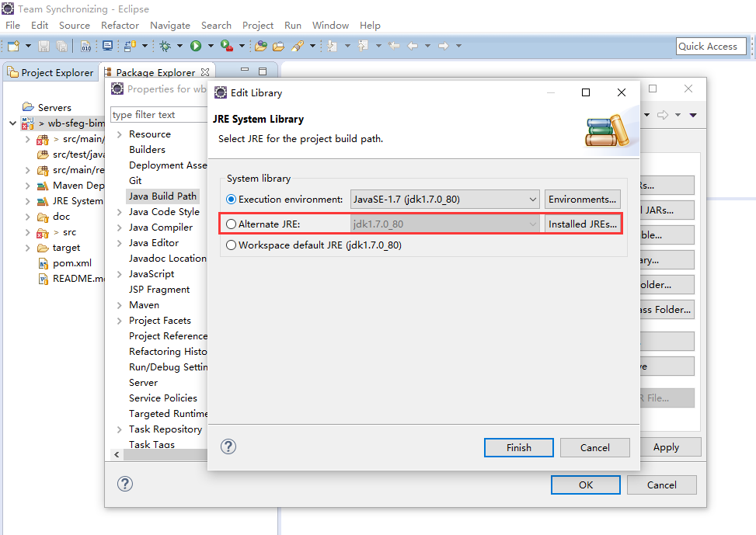
Task: Click the Servers folder icon
Action: 29,107
